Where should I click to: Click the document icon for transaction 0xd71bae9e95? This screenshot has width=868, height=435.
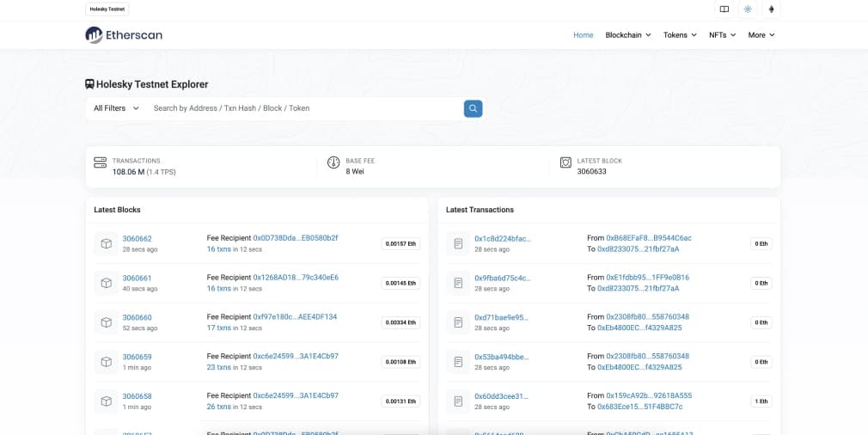pos(458,322)
